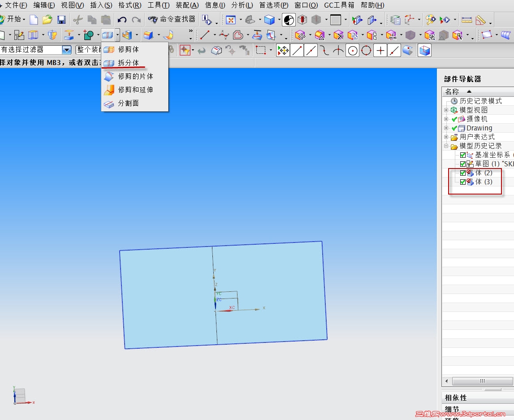Click the Paste clipboard icon
Viewport: 514px width, 420px height.
[106, 20]
